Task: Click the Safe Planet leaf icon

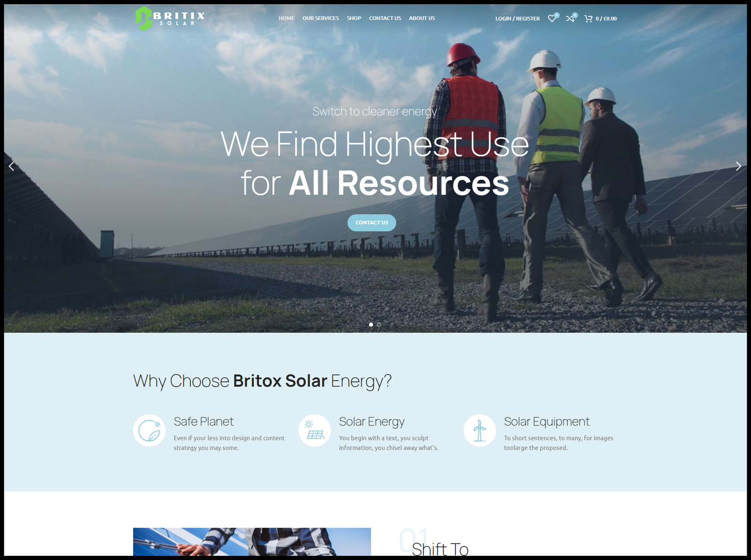Action: point(149,430)
